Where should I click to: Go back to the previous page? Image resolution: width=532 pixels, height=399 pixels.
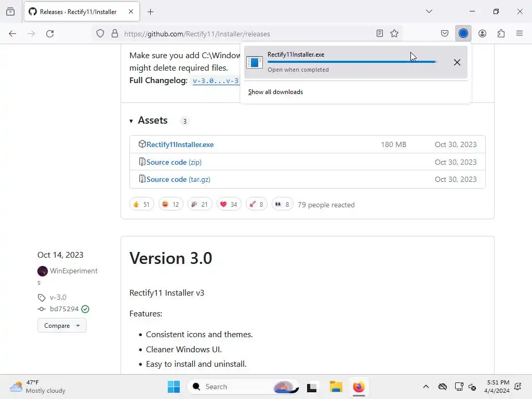(x=12, y=34)
